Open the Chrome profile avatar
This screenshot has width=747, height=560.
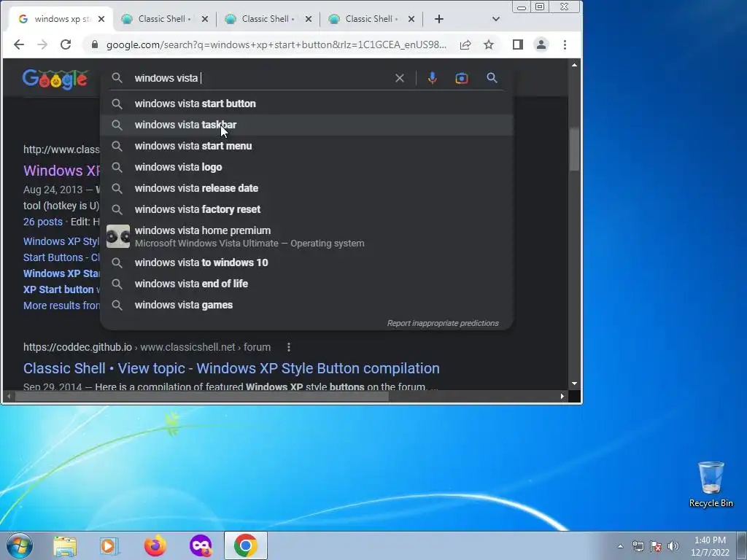[541, 44]
